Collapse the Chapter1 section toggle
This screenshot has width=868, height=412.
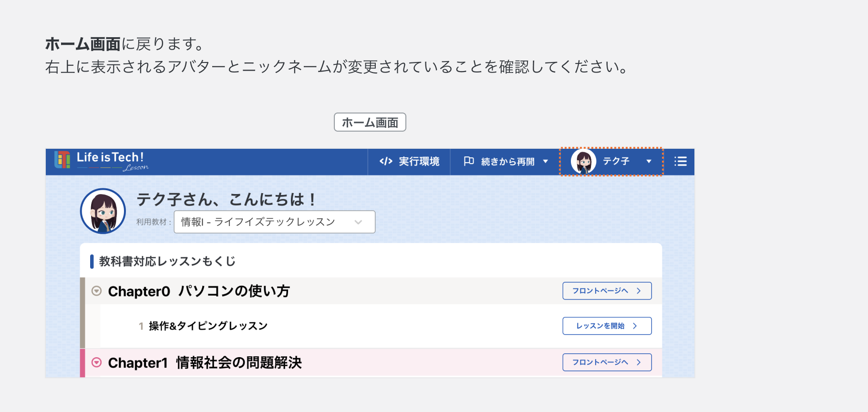(x=96, y=362)
